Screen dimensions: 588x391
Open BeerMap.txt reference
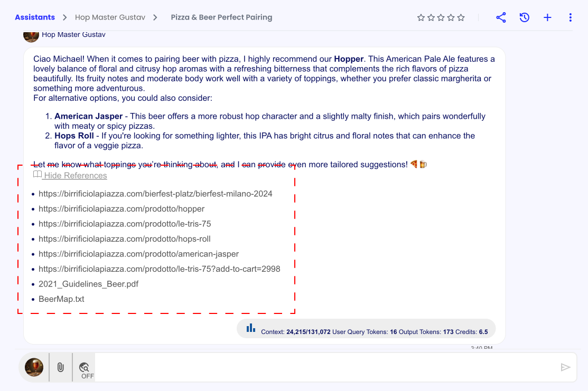(x=61, y=299)
